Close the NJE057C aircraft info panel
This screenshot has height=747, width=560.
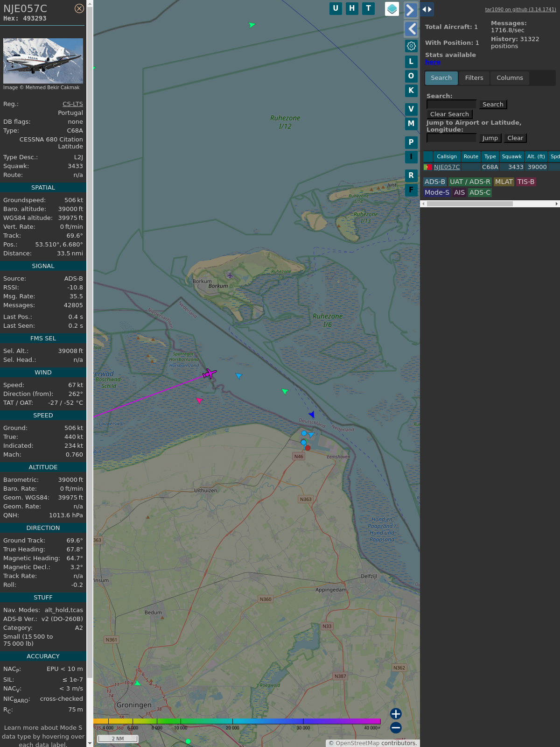(79, 8)
